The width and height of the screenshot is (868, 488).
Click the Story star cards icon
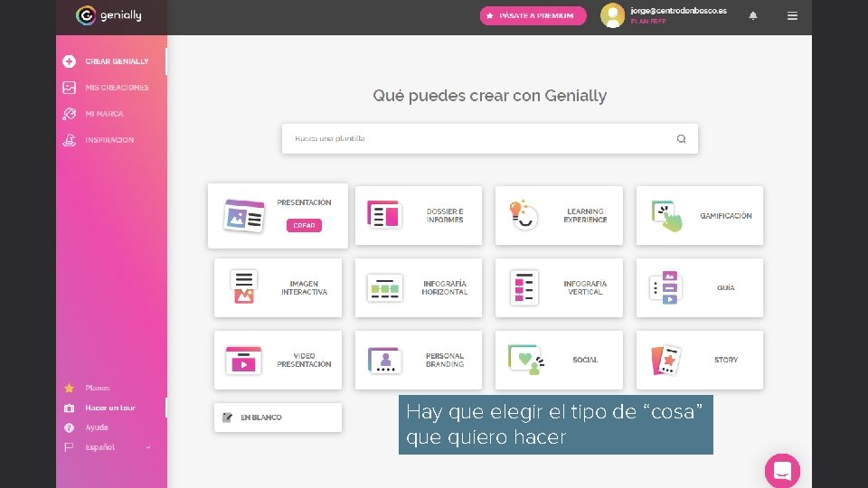tap(666, 361)
